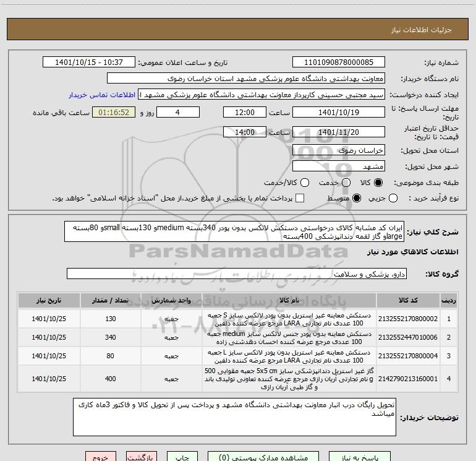Click quantity 80 cell
This screenshot has height=461, width=476.
(x=110, y=356)
